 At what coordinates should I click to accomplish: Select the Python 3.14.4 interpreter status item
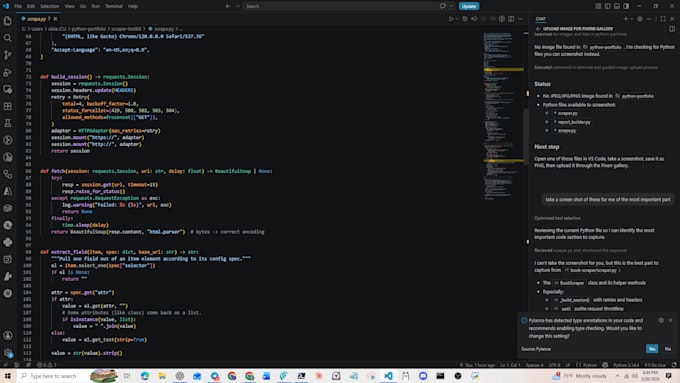click(x=626, y=365)
